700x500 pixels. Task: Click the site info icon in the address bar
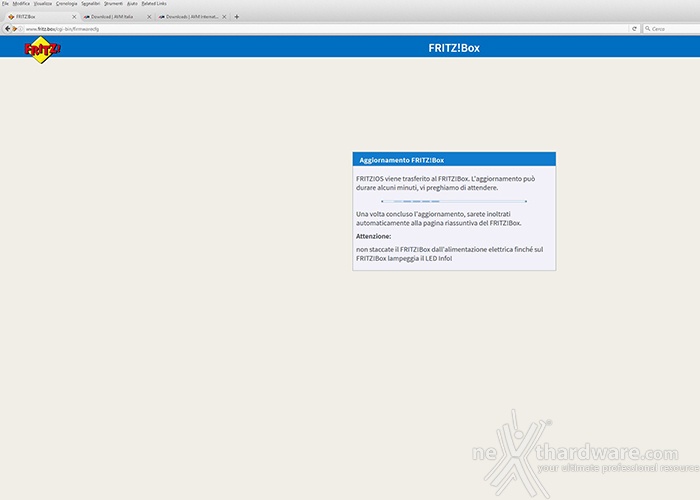click(21, 29)
